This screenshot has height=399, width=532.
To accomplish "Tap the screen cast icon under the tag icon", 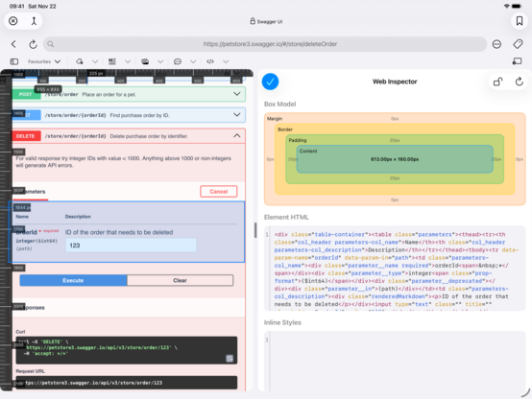I will click(x=517, y=61).
